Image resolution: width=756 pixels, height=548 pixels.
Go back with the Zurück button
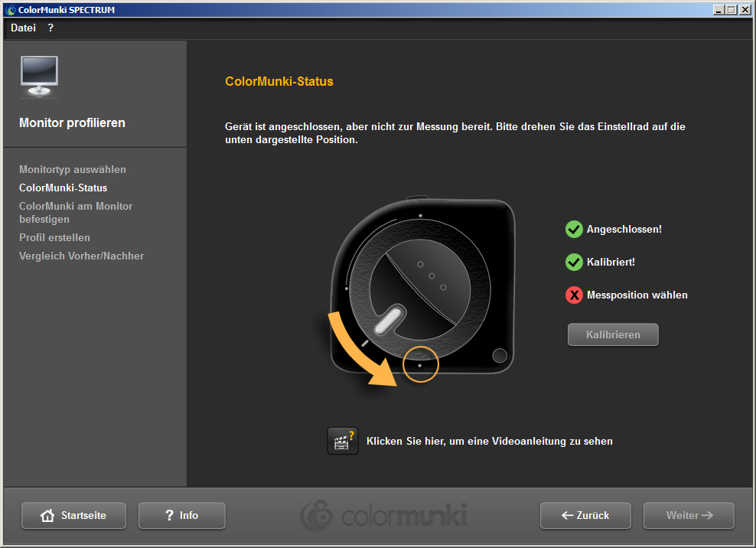click(585, 515)
